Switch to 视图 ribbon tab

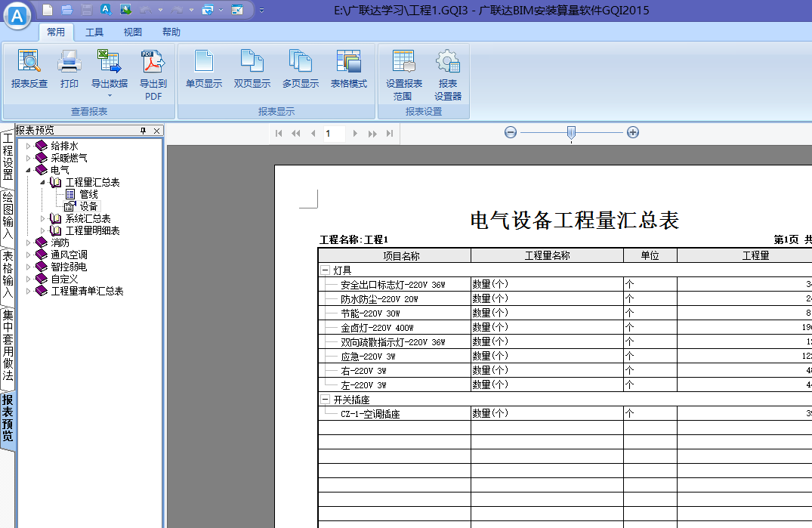click(x=133, y=32)
